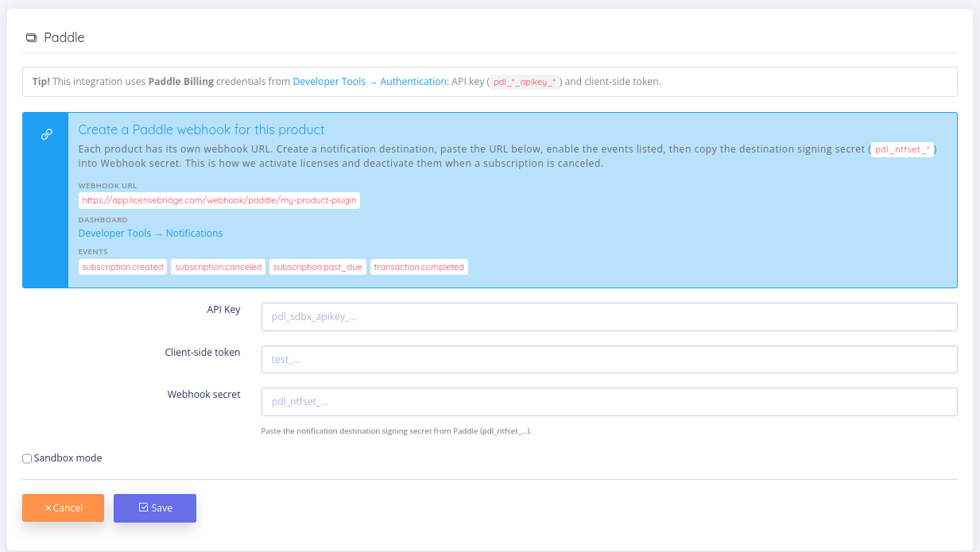This screenshot has height=552, width=980.
Task: Click the Webhook secret field label
Action: click(x=203, y=394)
